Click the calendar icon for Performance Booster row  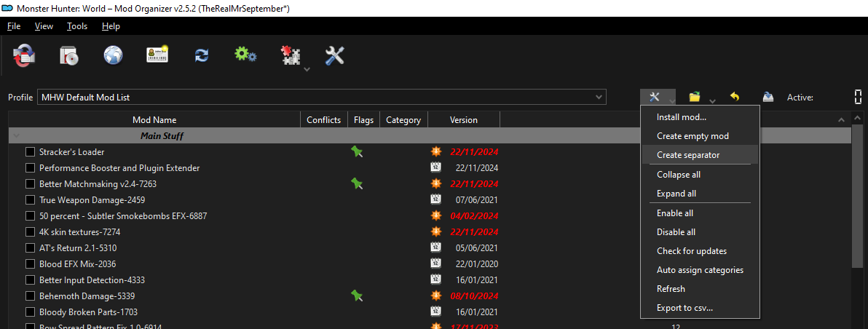click(436, 167)
